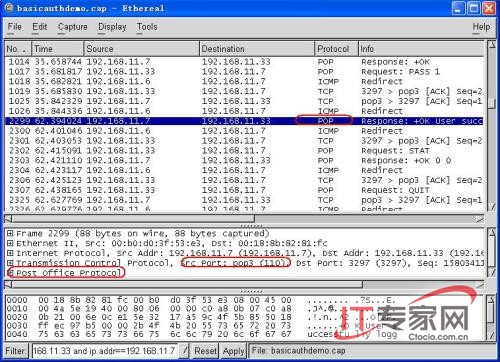Expand the Internet Protocol tree node
Image resolution: width=500 pixels, height=362 pixels.
[x=10, y=253]
